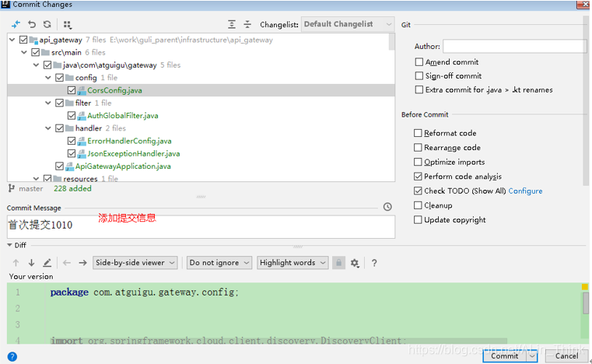Click the blue help icon at bottom left

(12, 356)
